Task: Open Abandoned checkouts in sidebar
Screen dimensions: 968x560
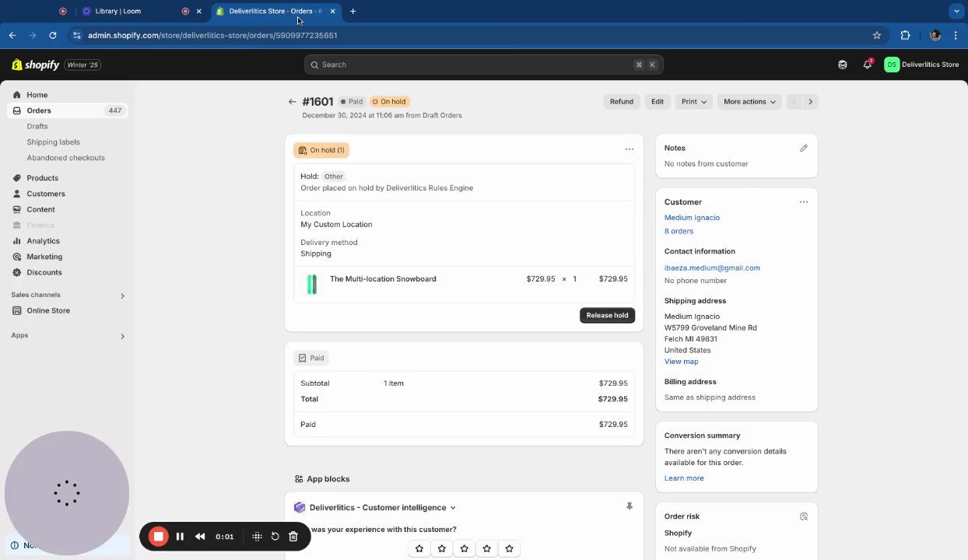Action: tap(65, 158)
